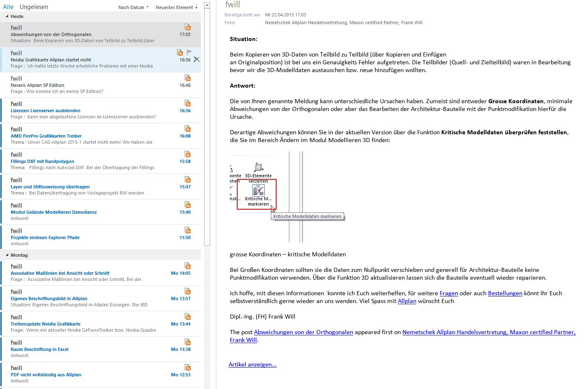The image size is (588, 389).
Task: Collapse the Montag group
Action: coord(7,255)
